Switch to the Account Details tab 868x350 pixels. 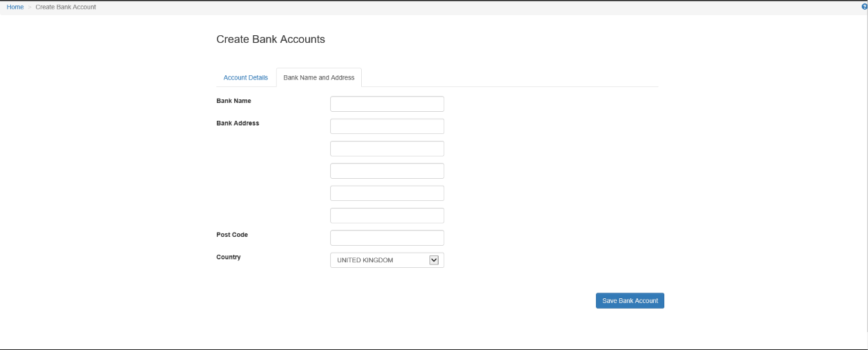click(246, 77)
